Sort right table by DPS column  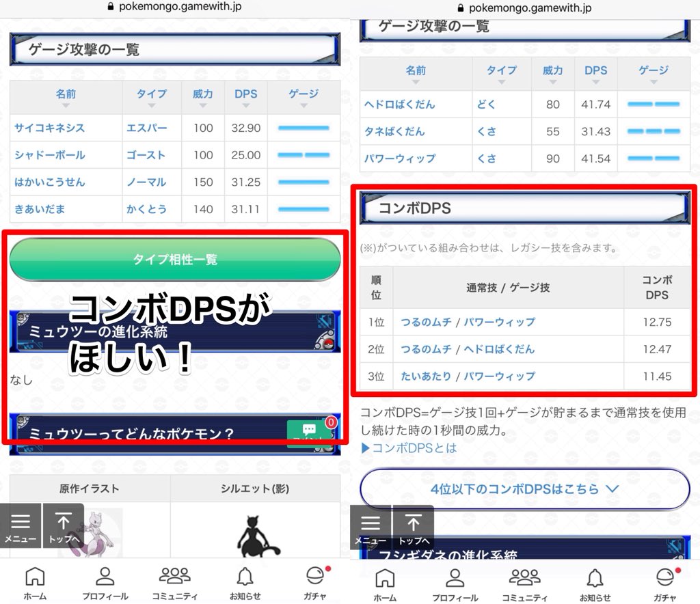pos(596,74)
